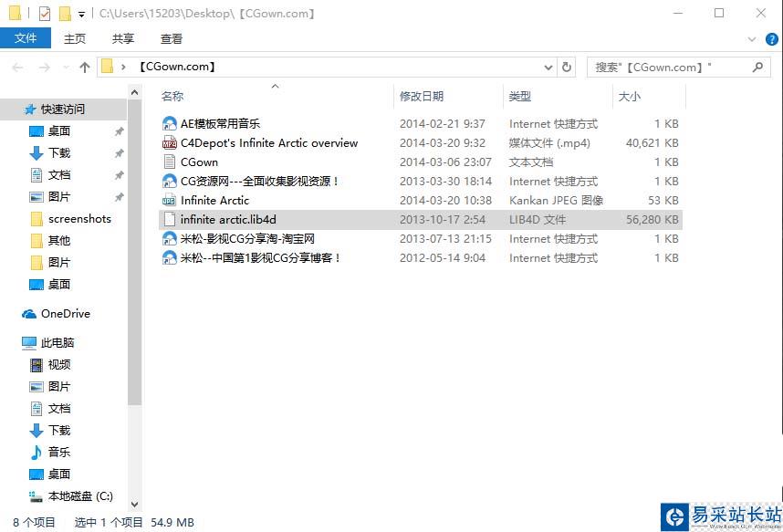Click the 2014-03-20 9:32 date cell
This screenshot has height=532, width=783.
(x=443, y=143)
